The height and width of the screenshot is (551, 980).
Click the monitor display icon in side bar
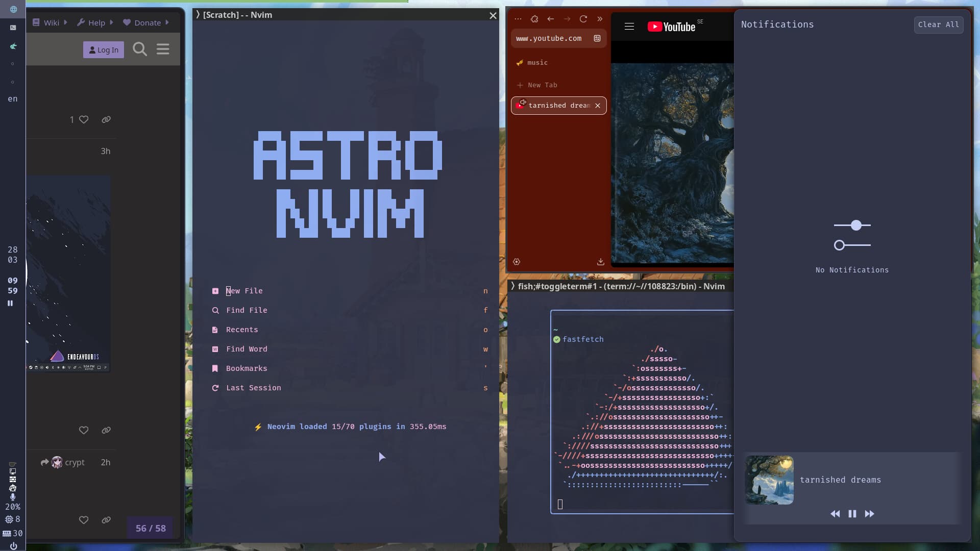pyautogui.click(x=13, y=471)
